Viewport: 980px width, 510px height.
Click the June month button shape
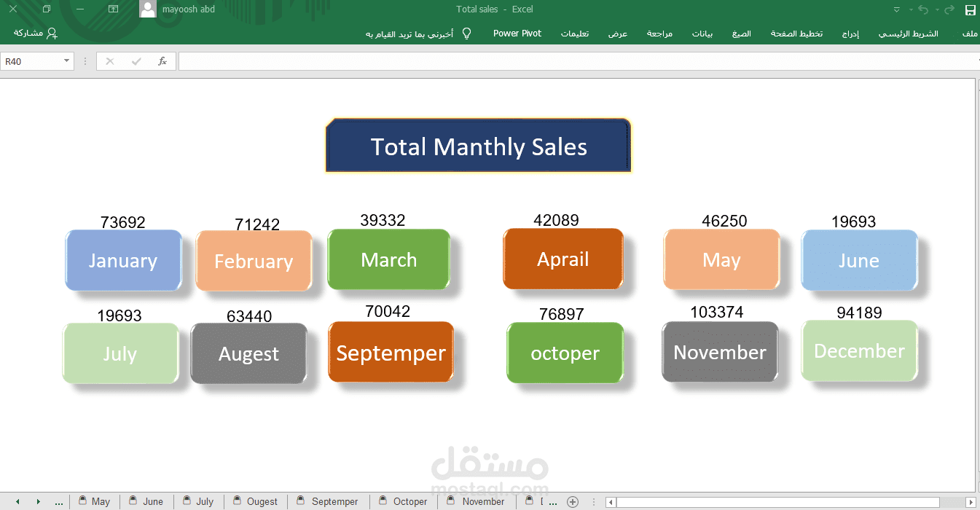click(x=859, y=261)
